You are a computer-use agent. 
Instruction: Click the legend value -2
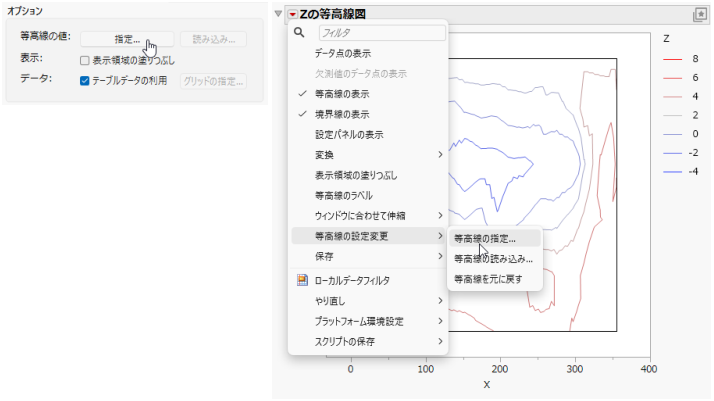693,152
